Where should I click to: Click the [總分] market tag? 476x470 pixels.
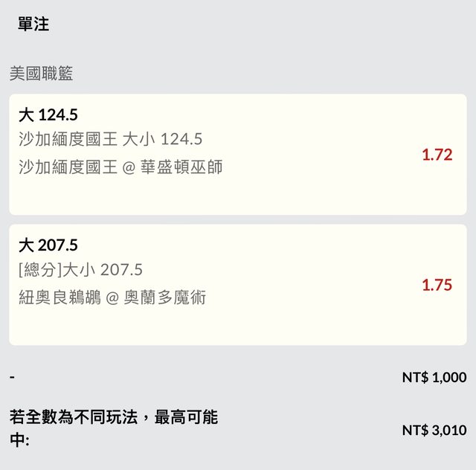point(42,269)
